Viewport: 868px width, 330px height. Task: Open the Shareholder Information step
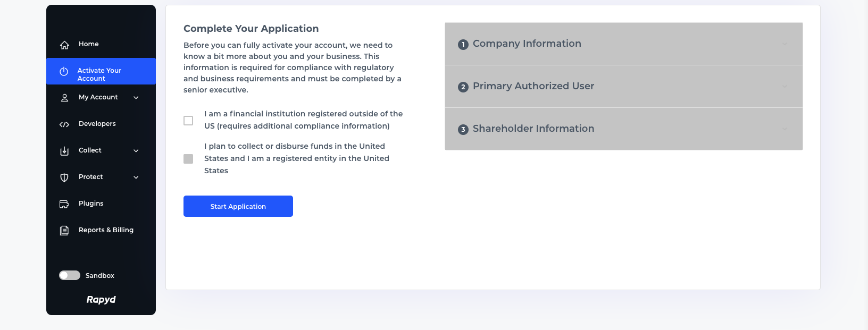coord(623,129)
